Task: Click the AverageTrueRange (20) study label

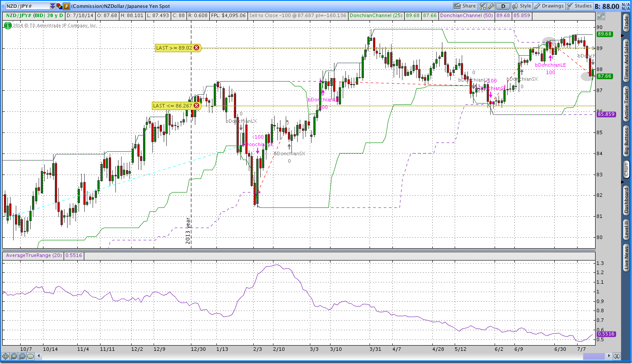Action: (x=33, y=255)
